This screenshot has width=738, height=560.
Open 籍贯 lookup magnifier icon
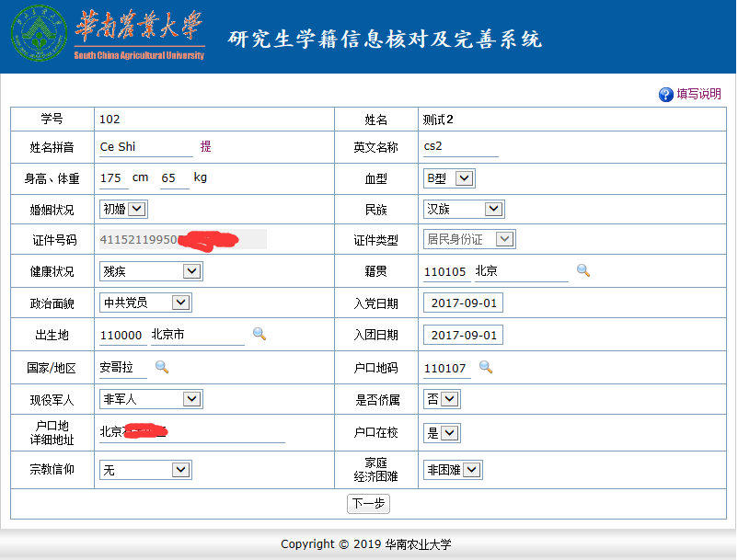tap(583, 270)
